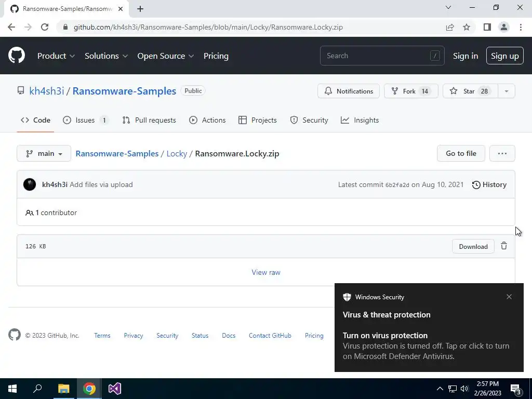The image size is (532, 399).
Task: Reload the page with refresh icon
Action: [x=45, y=27]
